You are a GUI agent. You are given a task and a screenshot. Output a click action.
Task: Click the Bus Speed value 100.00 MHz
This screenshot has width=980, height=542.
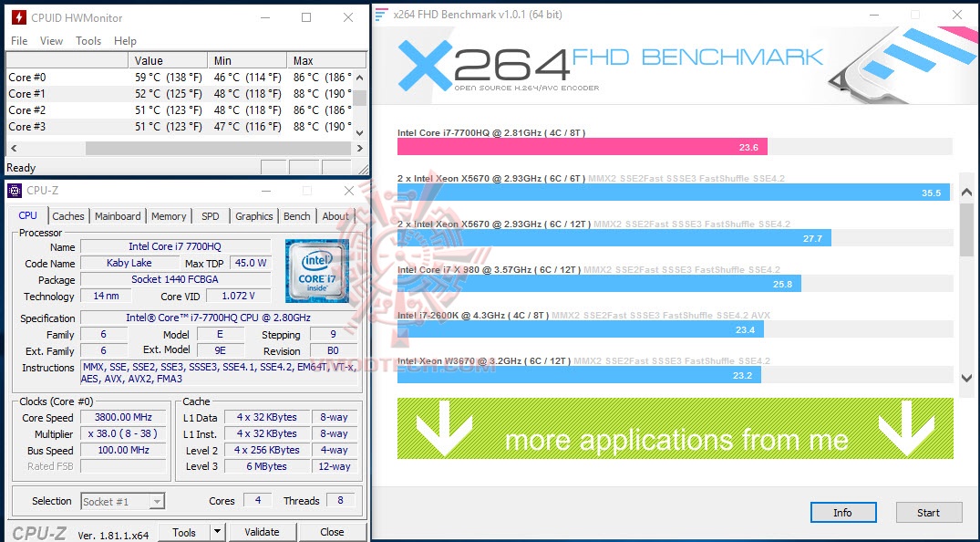[x=123, y=449]
